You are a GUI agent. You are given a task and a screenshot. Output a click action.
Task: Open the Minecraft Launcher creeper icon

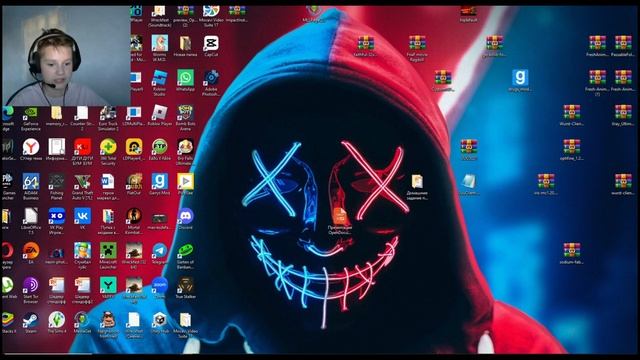click(x=108, y=251)
